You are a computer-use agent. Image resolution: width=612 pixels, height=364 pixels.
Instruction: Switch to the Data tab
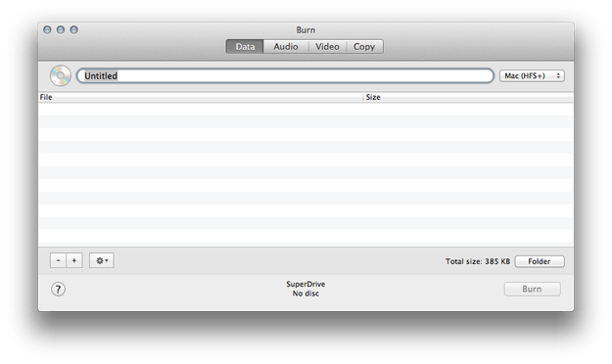245,46
